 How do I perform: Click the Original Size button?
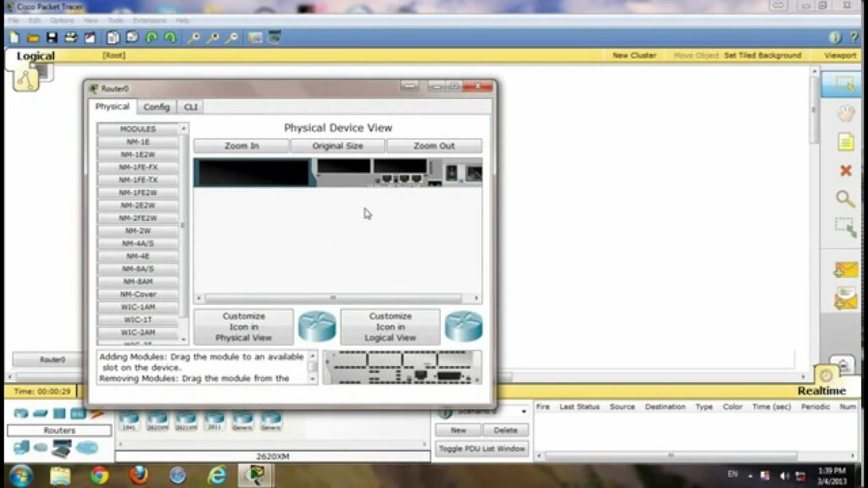337,145
